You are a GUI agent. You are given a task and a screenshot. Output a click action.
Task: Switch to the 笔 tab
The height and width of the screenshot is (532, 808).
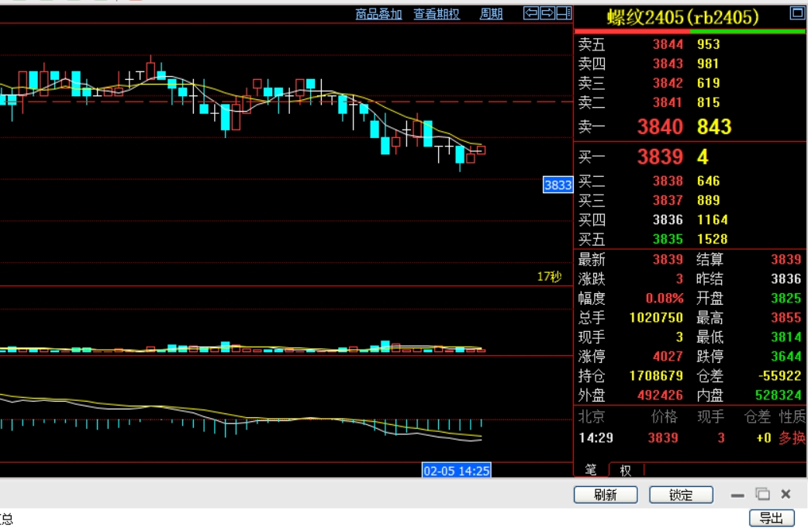[x=591, y=470]
